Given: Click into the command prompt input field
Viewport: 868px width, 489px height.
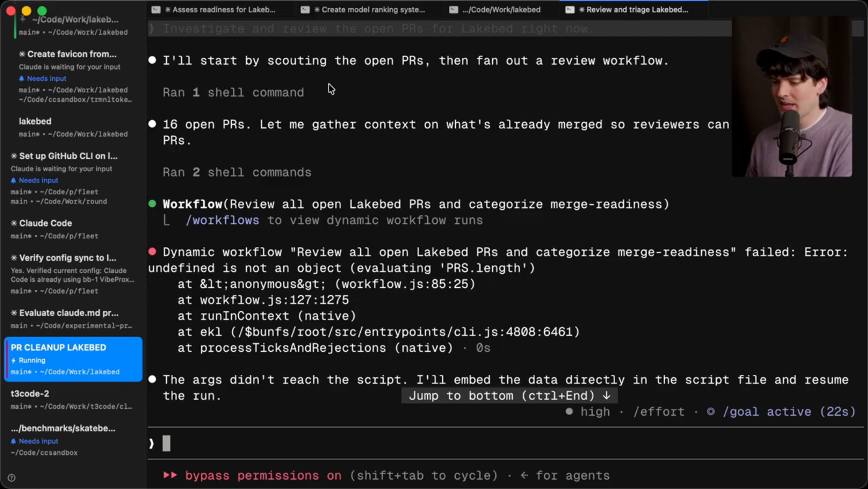Looking at the screenshot, I should click(505, 443).
